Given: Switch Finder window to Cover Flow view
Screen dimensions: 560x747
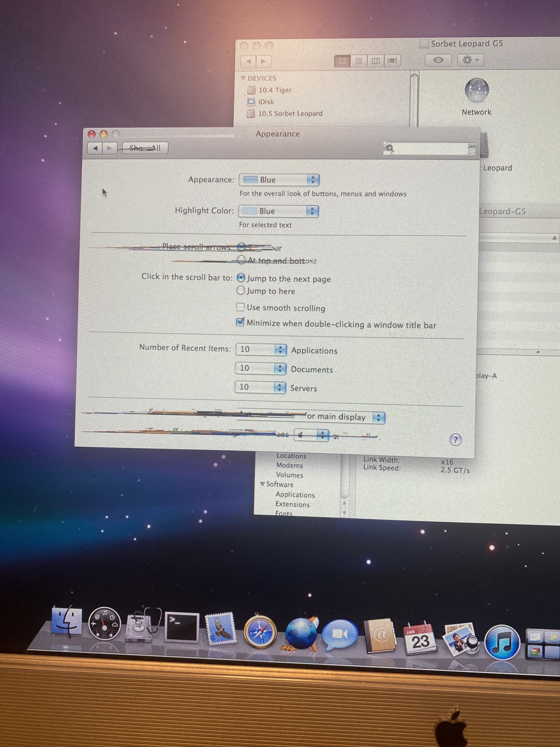Looking at the screenshot, I should pos(392,60).
